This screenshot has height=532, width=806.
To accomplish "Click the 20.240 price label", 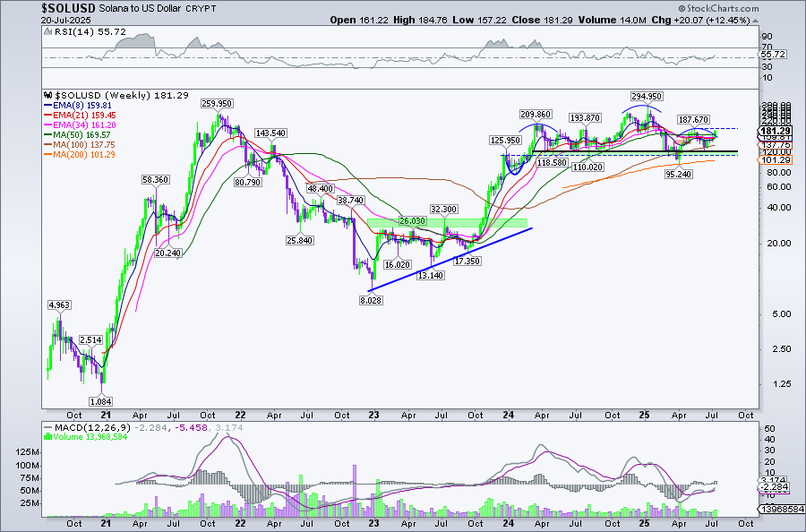I will (x=168, y=253).
